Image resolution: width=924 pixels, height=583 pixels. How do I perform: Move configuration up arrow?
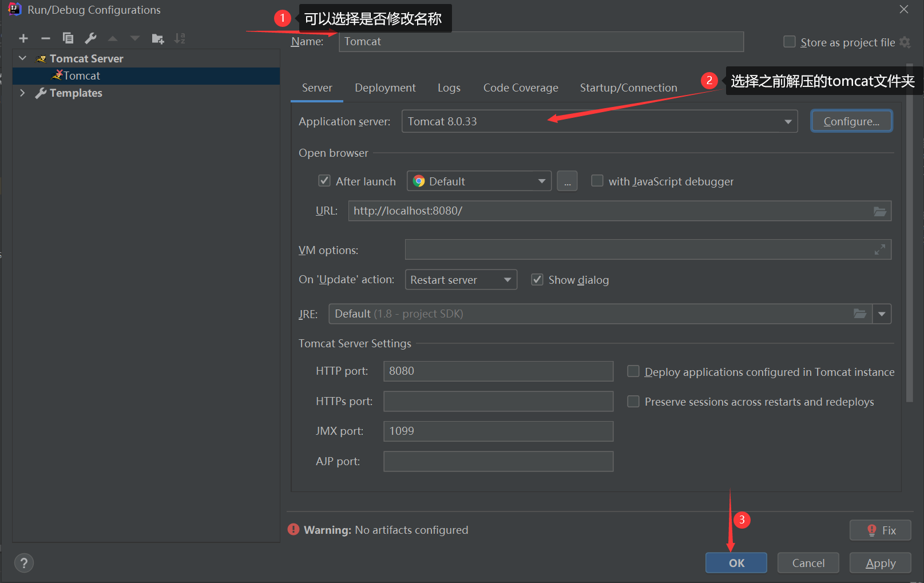[x=113, y=38]
